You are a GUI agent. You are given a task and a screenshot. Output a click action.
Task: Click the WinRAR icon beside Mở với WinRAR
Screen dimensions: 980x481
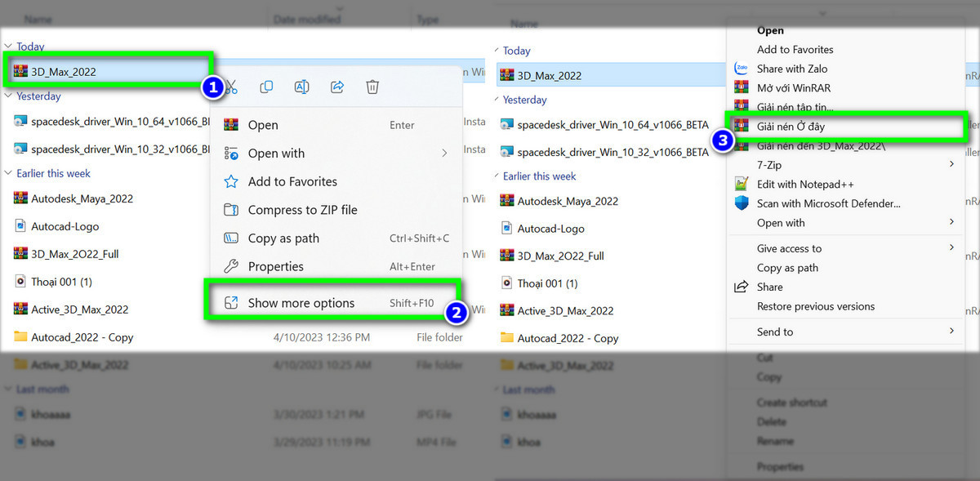point(742,87)
